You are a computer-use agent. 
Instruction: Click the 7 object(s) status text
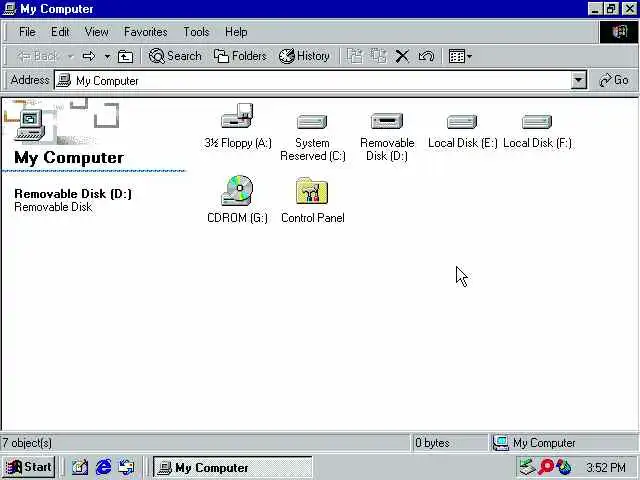[27, 443]
